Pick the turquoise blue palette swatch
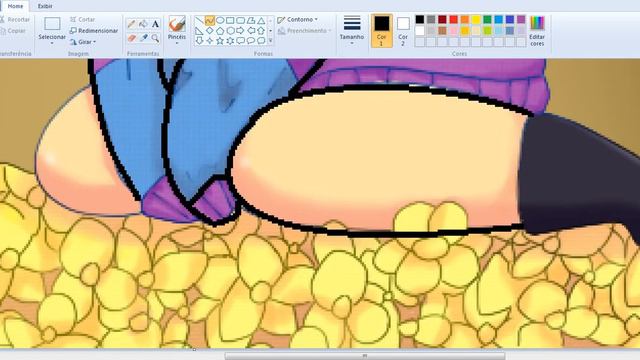This screenshot has height=360, width=640. pos(499,19)
